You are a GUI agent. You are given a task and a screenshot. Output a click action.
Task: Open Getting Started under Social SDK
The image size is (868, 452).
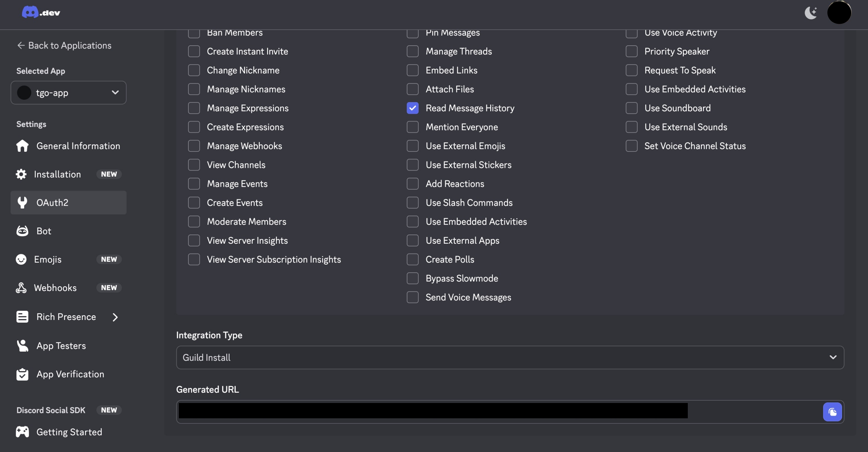(x=69, y=432)
